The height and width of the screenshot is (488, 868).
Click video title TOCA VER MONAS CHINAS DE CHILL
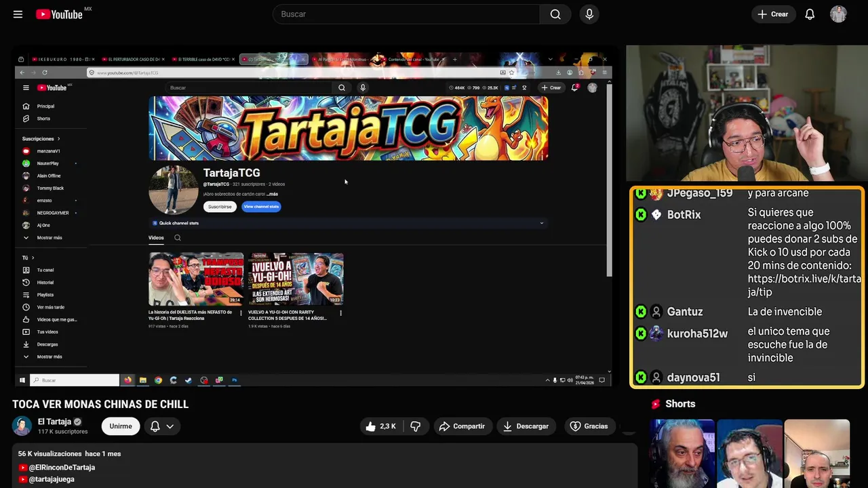coord(100,405)
